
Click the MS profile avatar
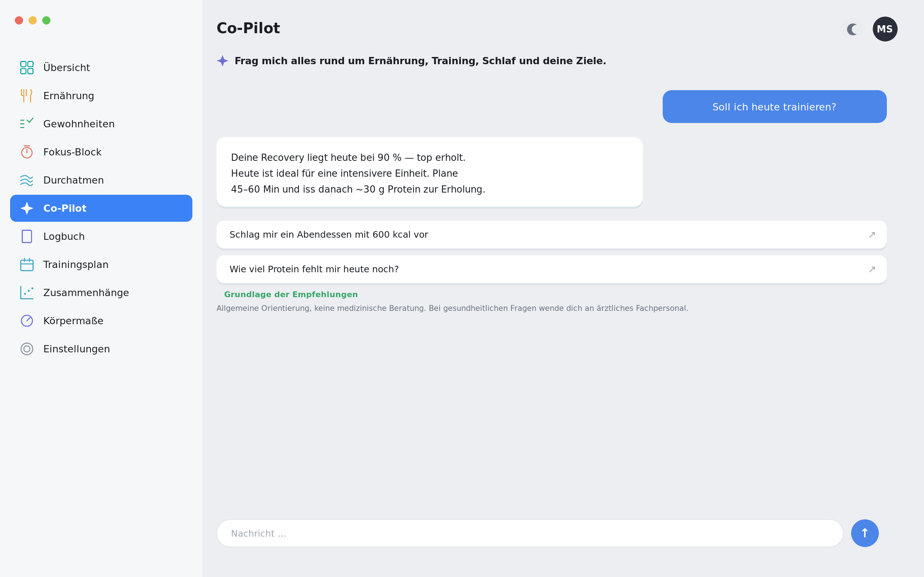pyautogui.click(x=885, y=29)
